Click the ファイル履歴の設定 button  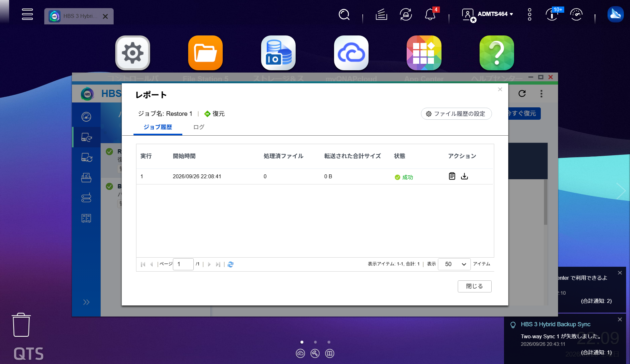(456, 114)
